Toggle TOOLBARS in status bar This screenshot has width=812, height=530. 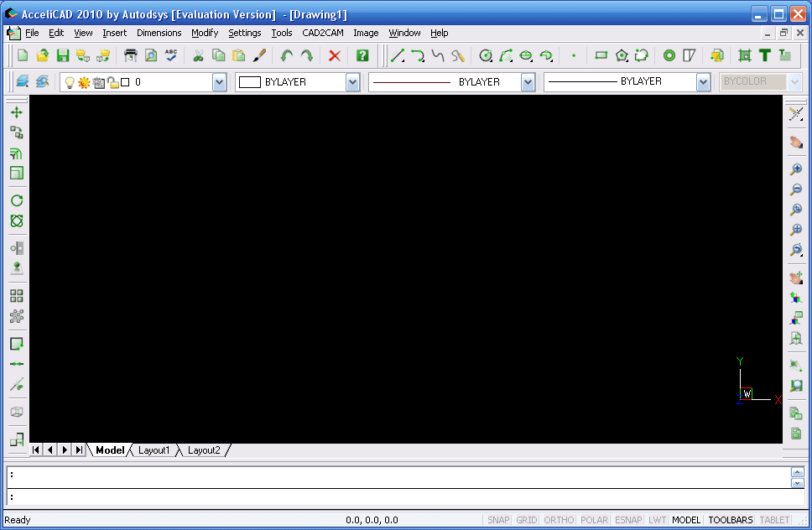tap(730, 520)
